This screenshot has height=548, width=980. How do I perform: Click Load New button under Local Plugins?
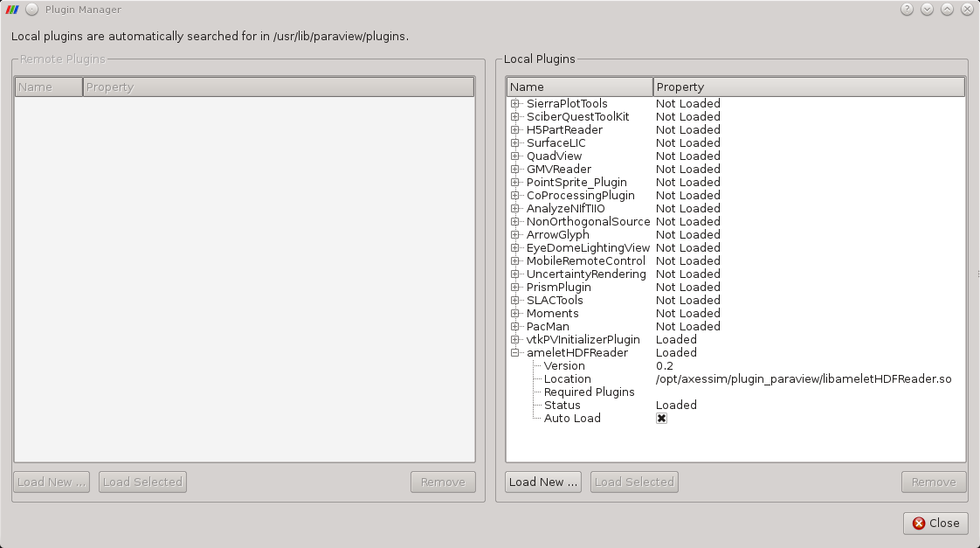coord(543,482)
